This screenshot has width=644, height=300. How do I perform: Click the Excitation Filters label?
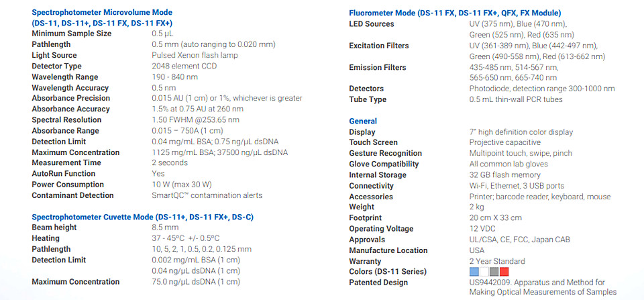pyautogui.click(x=378, y=46)
